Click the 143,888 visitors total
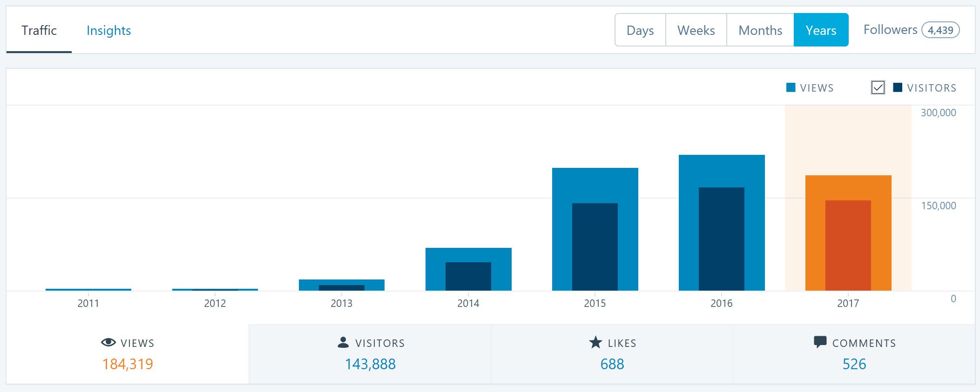 point(370,364)
